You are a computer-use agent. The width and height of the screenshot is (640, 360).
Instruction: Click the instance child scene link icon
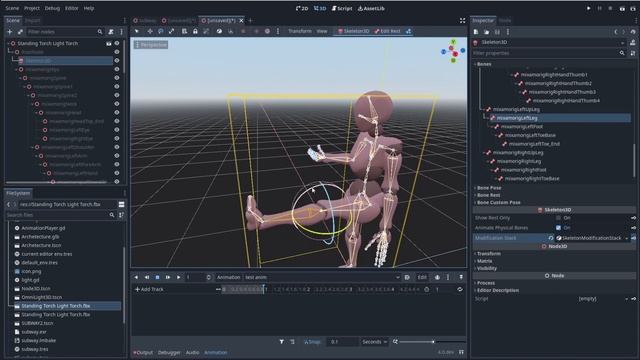pyautogui.click(x=20, y=32)
